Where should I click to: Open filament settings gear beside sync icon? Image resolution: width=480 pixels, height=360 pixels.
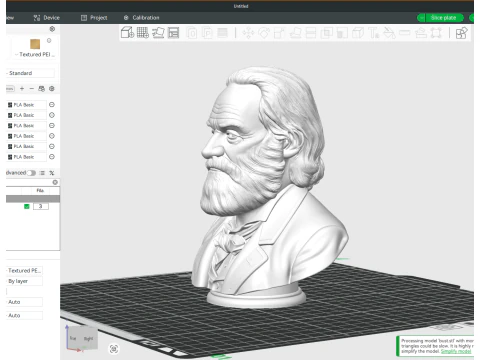click(52, 89)
